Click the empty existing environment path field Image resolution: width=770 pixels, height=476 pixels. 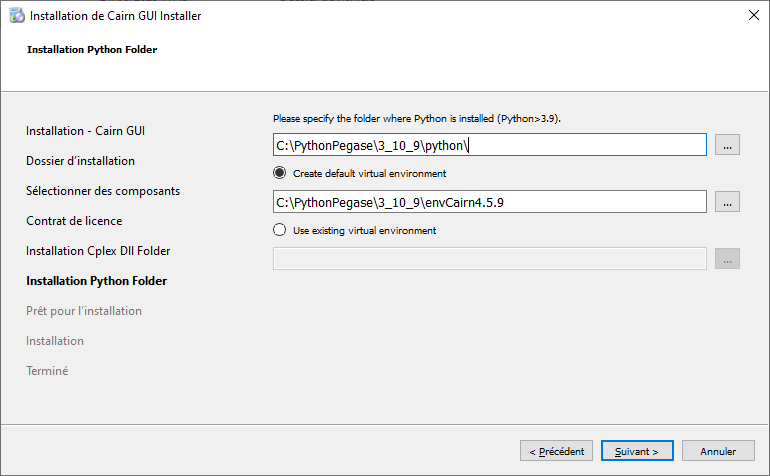click(x=489, y=259)
